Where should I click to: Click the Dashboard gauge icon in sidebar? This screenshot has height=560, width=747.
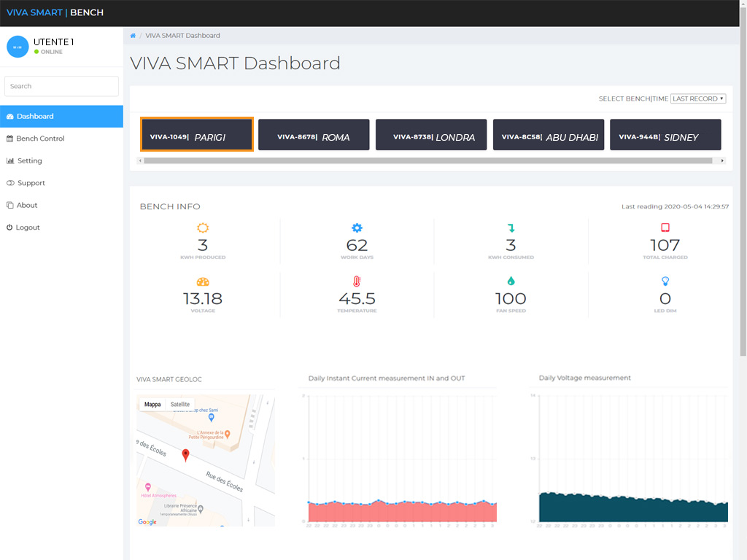coord(10,117)
